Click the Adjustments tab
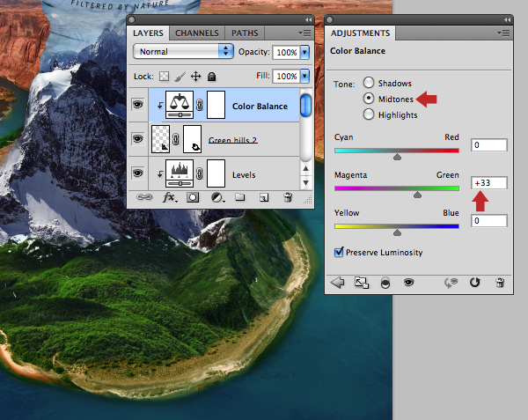528x420 pixels. point(360,33)
